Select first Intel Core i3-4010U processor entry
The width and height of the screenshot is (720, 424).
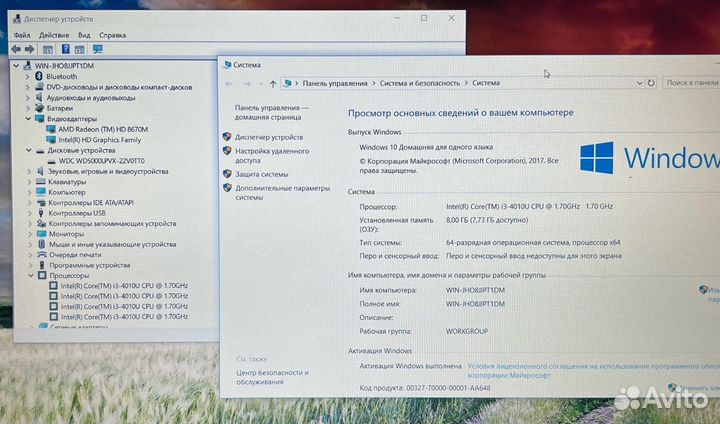click(124, 285)
